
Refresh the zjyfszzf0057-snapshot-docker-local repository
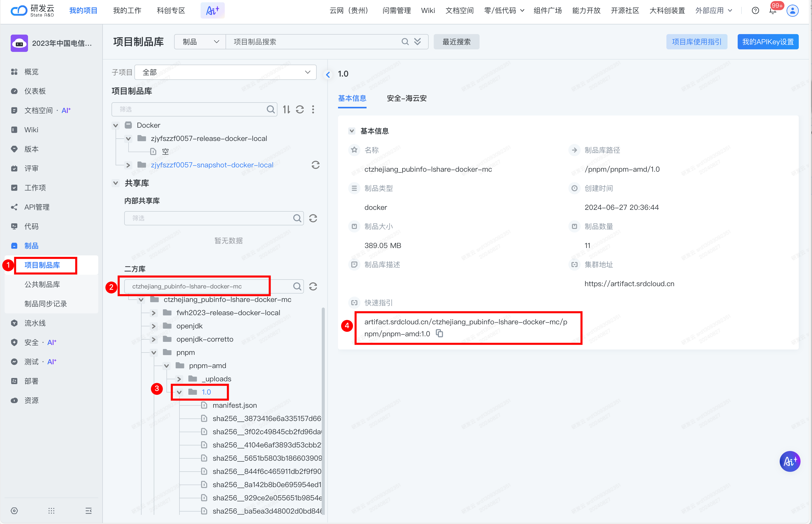315,165
